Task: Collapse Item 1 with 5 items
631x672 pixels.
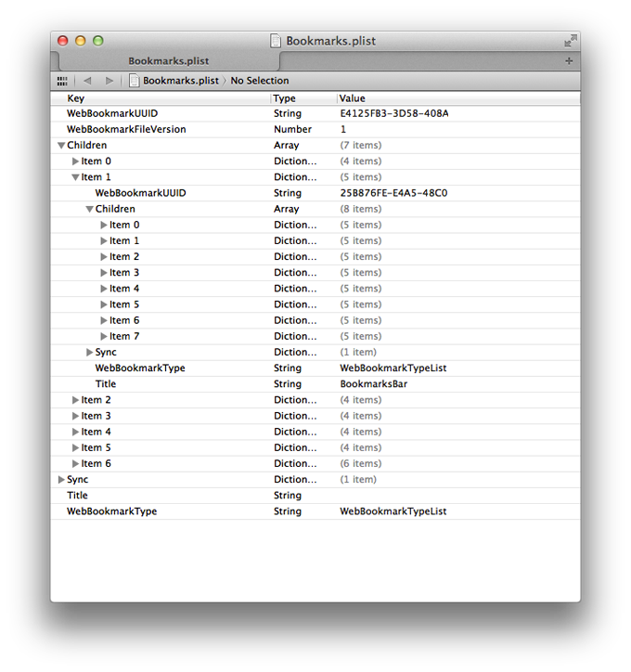Action: click(75, 177)
